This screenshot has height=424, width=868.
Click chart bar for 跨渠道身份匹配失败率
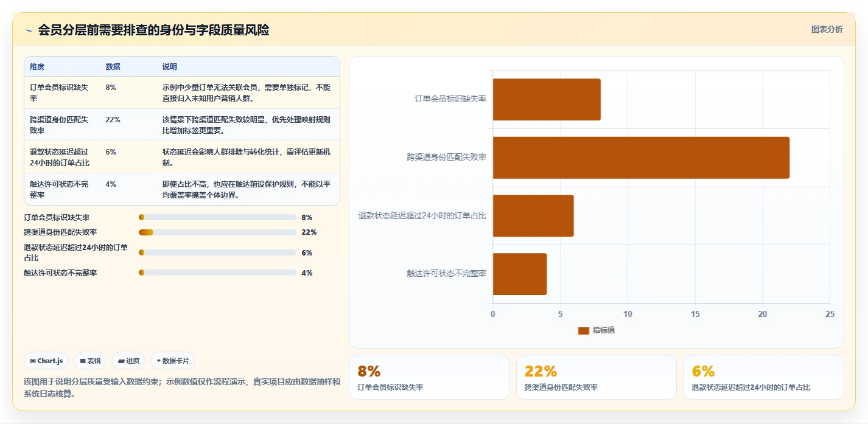(641, 158)
